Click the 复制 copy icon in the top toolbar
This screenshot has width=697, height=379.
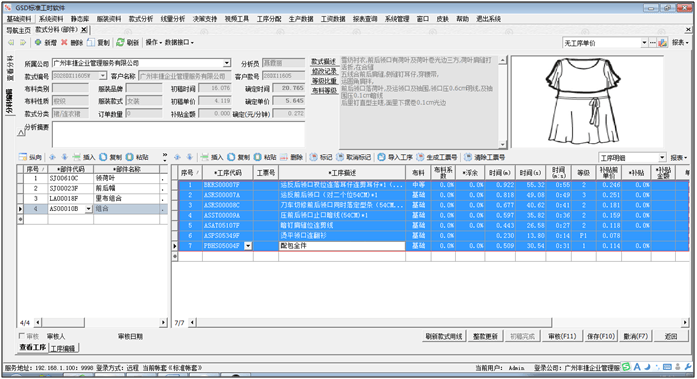click(91, 42)
